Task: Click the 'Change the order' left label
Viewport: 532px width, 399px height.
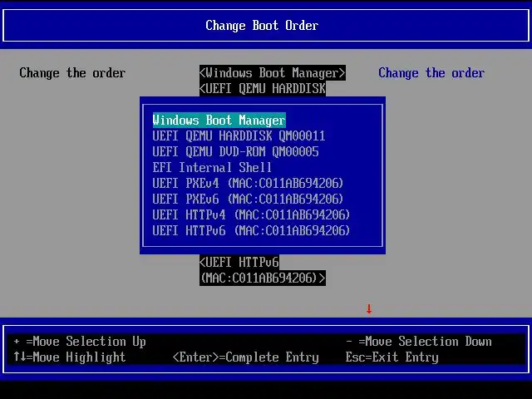Action: click(72, 73)
